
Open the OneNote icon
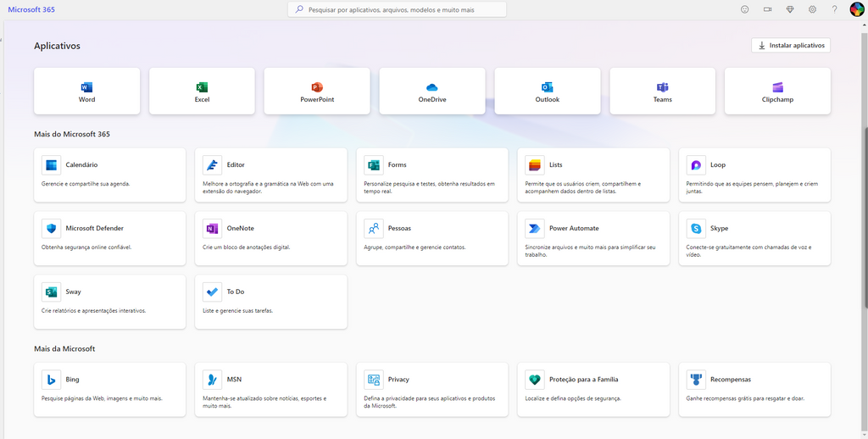213,229
